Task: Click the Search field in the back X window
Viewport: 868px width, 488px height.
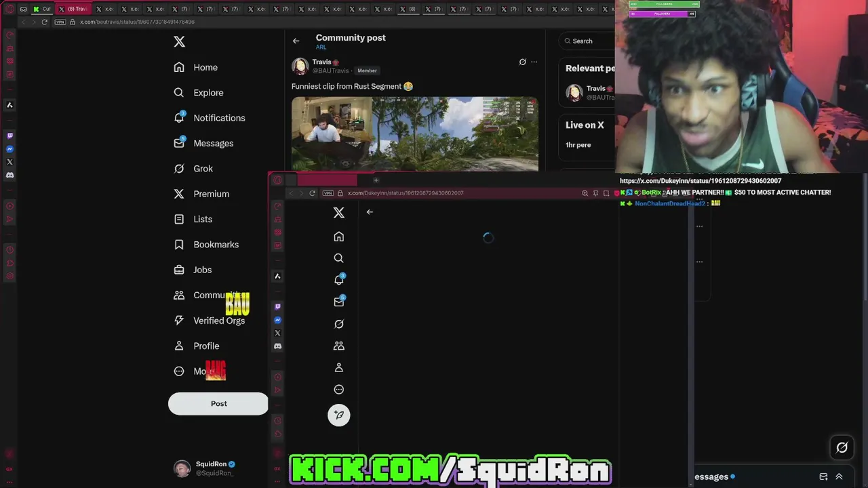Action: click(x=587, y=41)
